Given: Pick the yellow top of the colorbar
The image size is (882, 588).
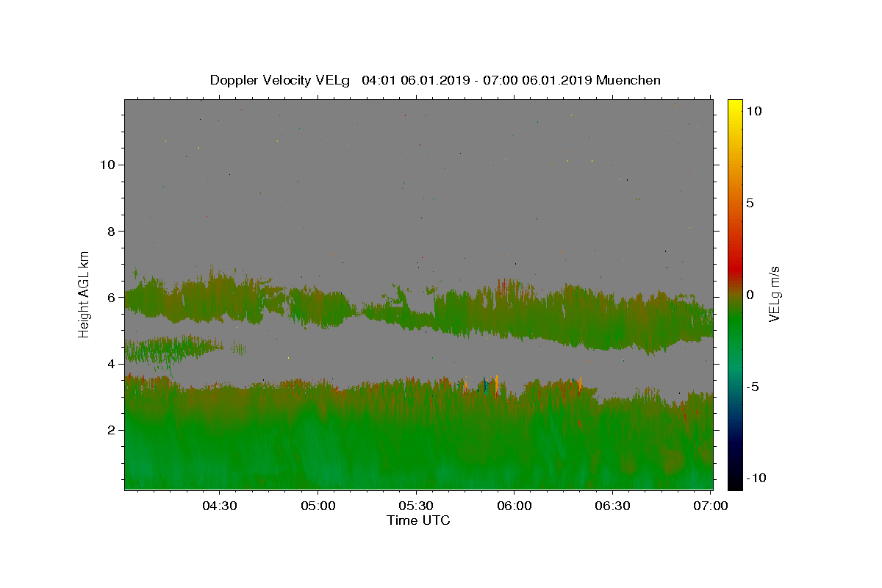Looking at the screenshot, I should click(734, 105).
